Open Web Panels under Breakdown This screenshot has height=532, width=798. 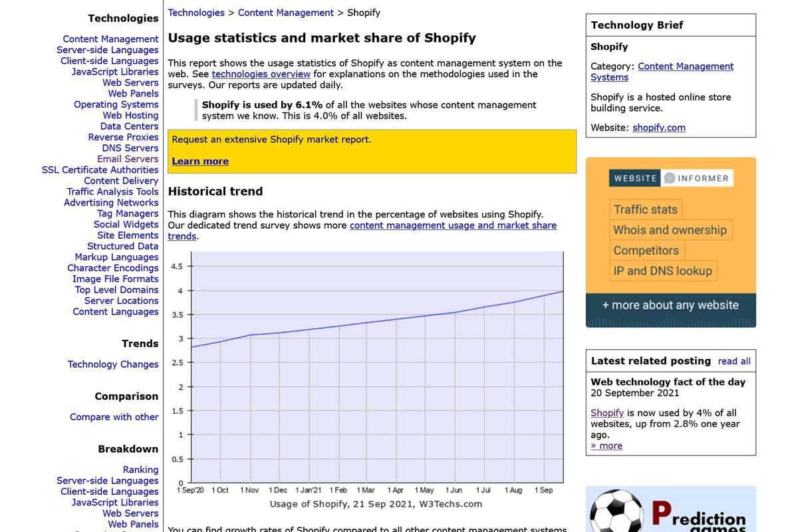tap(133, 525)
